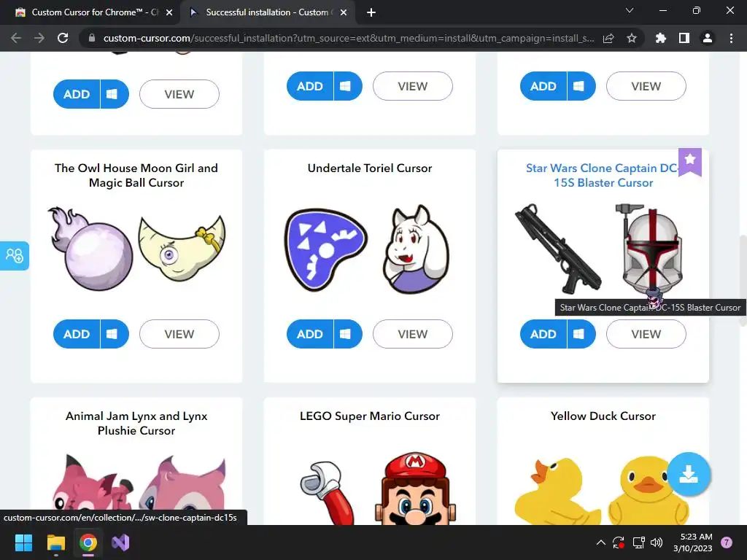Go back using the browser back arrow

(x=16, y=38)
